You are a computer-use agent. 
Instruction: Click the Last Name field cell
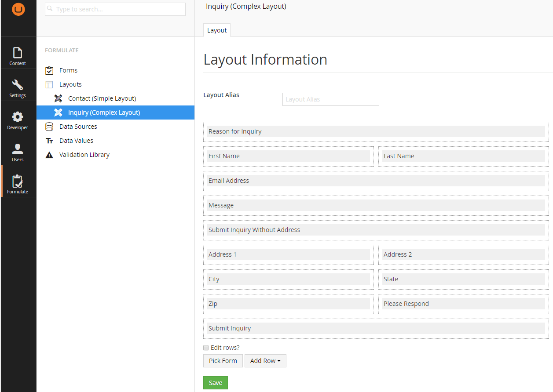coord(464,156)
